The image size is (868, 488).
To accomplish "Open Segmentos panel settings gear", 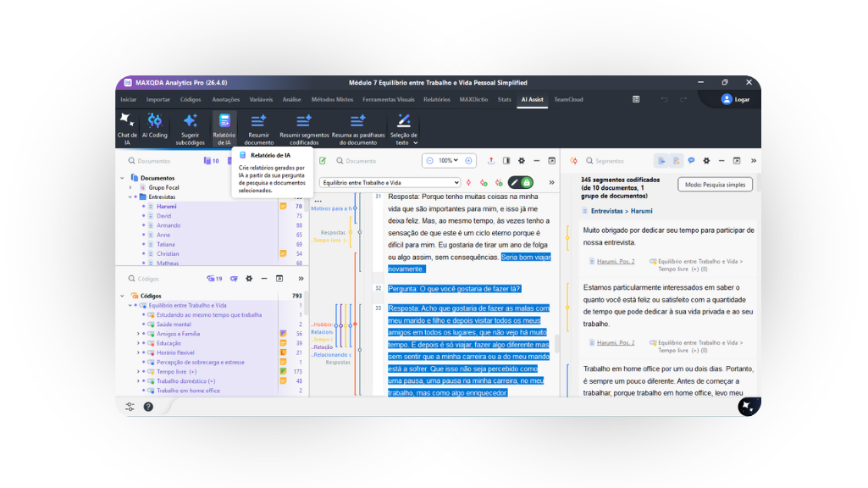I will pos(706,161).
